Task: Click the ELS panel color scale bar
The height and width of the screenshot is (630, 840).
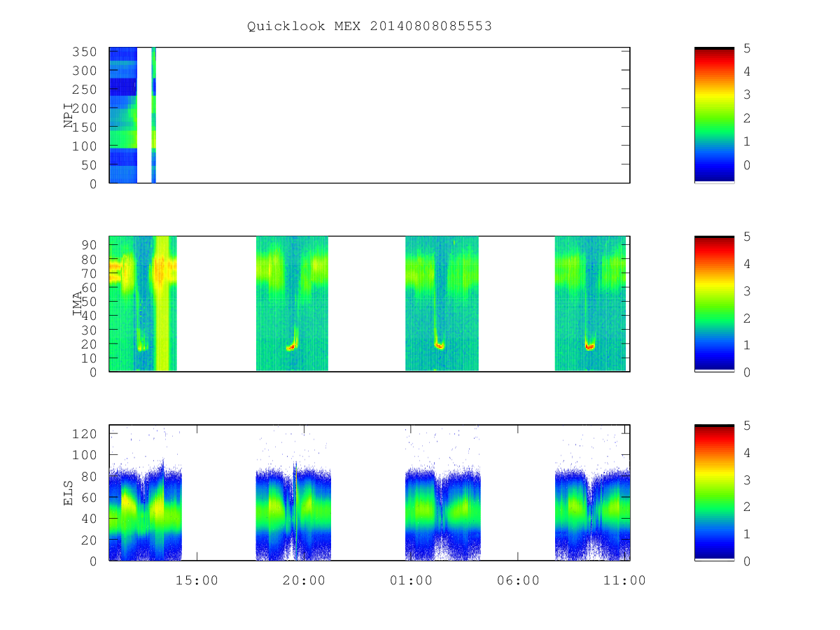Action: [x=714, y=493]
